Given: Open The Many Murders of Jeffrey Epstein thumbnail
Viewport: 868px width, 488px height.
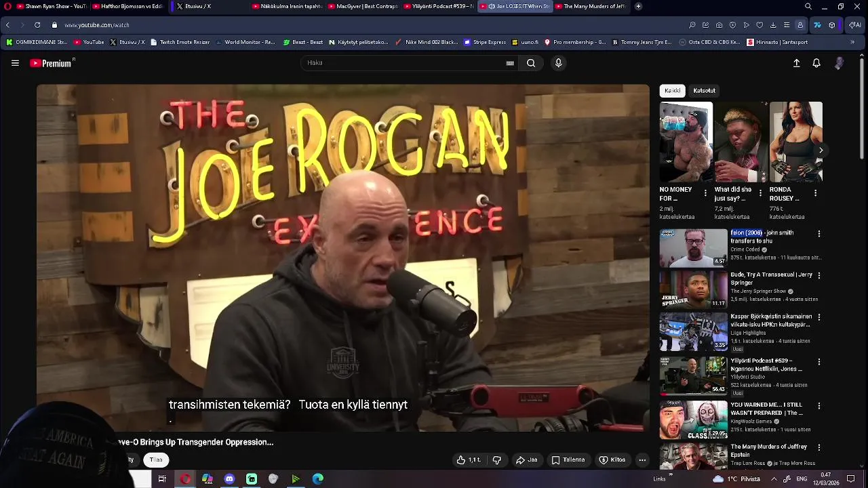Looking at the screenshot, I should click(693, 457).
